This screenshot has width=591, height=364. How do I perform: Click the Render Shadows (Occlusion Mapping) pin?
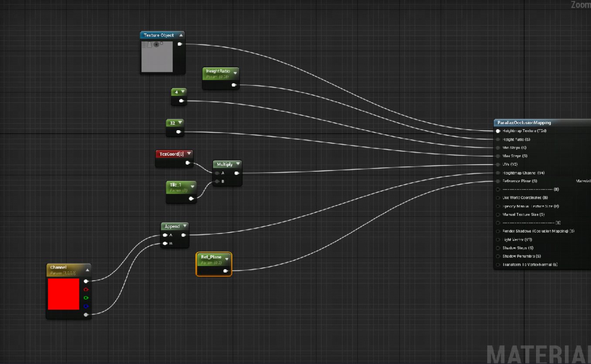(498, 231)
